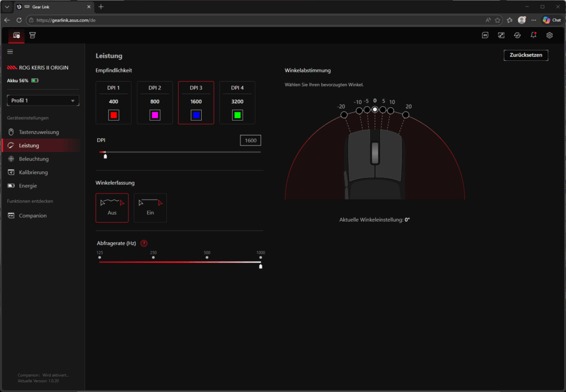Click the DPI value field showing 1600

pyautogui.click(x=250, y=140)
